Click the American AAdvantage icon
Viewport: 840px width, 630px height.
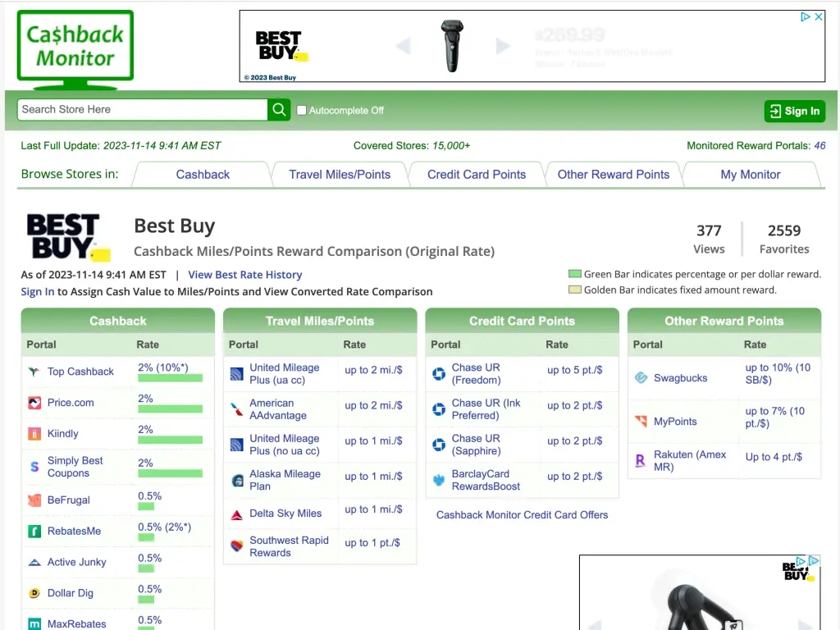[237, 409]
